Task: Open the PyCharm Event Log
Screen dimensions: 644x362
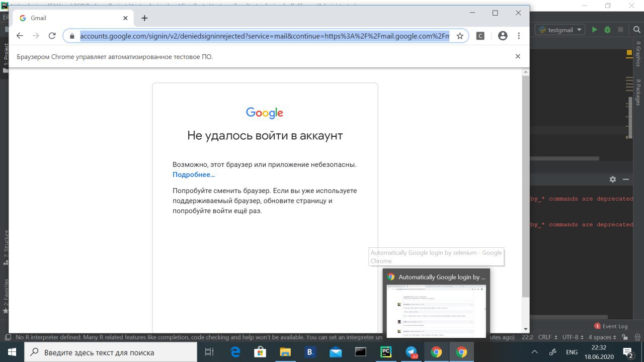Action: [x=611, y=326]
